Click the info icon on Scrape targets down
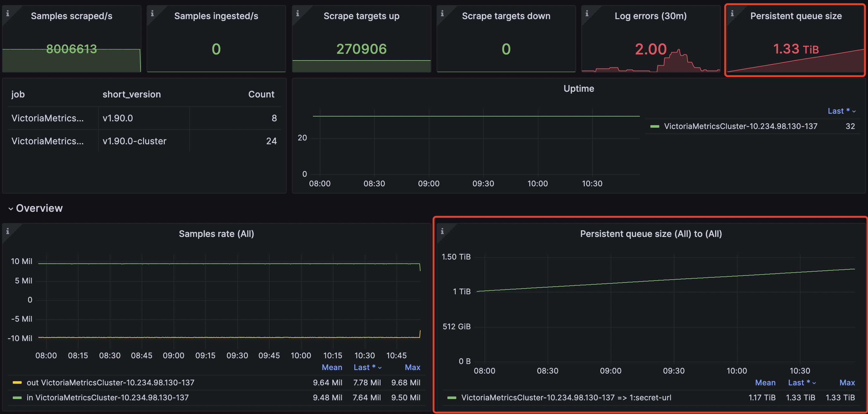 coord(442,13)
